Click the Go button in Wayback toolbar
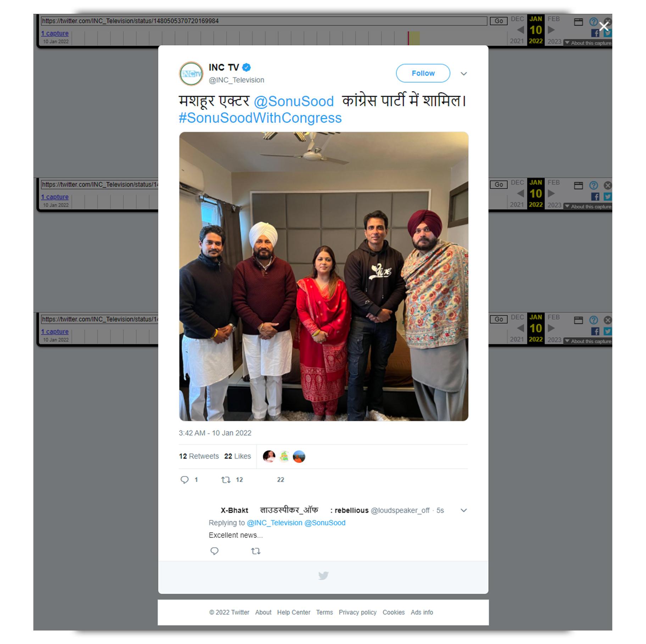Viewport: 646px width, 644px height. coord(499,21)
